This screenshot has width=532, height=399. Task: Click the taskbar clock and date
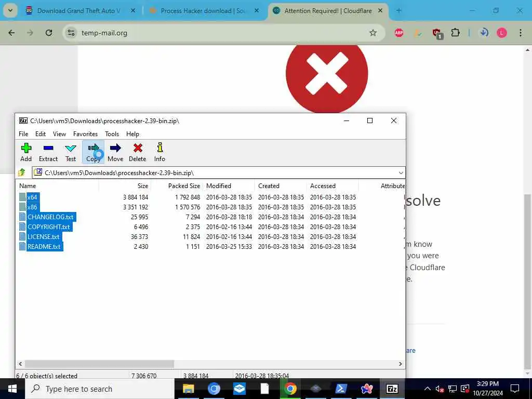click(x=488, y=389)
